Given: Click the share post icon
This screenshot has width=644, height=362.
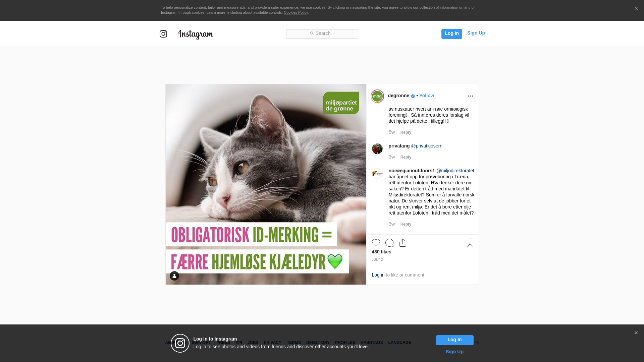Looking at the screenshot, I should click(x=402, y=243).
